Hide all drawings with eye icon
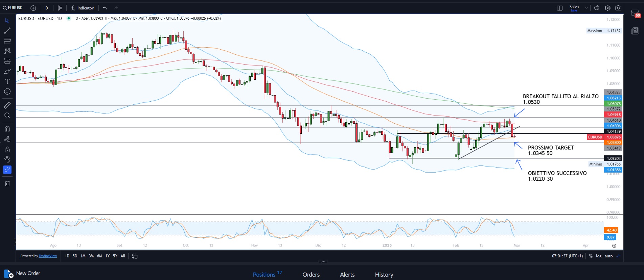The height and width of the screenshot is (280, 644). (x=7, y=159)
